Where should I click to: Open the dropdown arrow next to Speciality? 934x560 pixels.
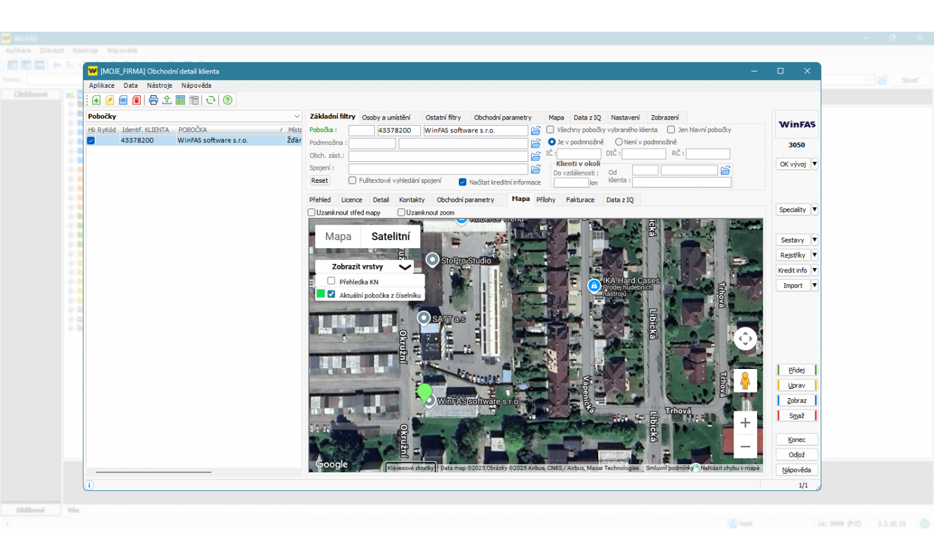click(814, 210)
